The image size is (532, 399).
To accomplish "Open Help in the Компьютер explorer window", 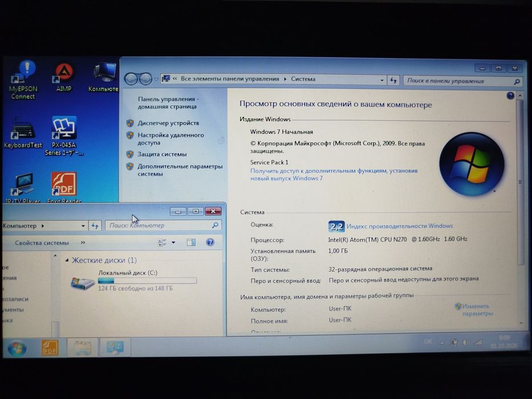I will pos(210,242).
